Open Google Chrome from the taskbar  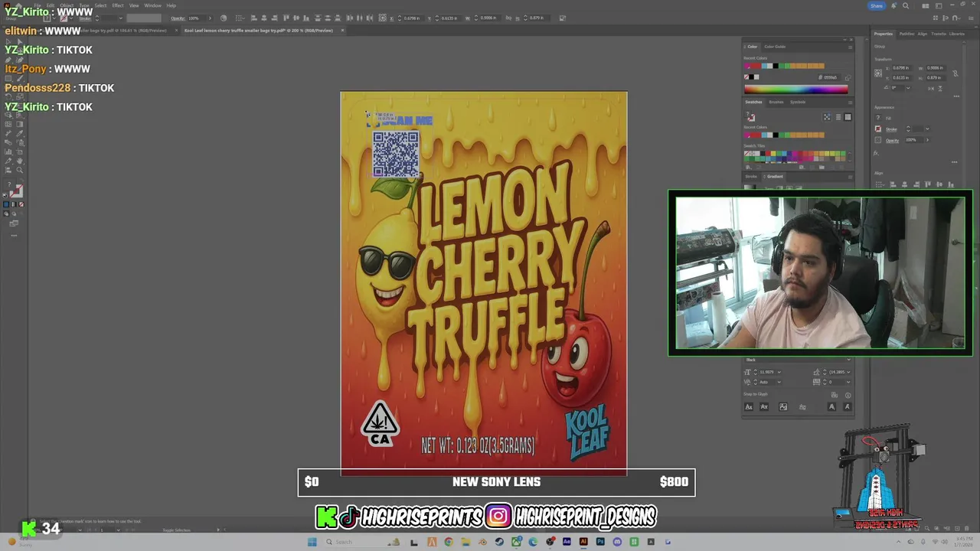[x=449, y=542]
